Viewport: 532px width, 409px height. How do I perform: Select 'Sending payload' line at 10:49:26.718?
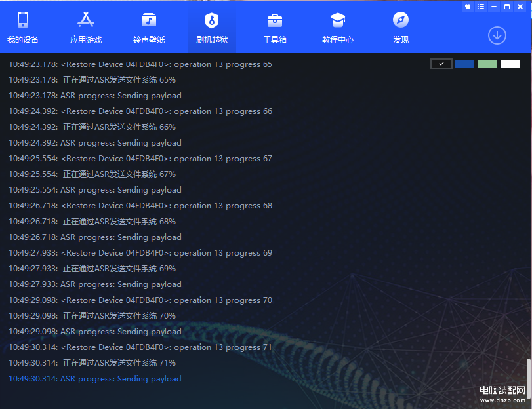(x=95, y=237)
